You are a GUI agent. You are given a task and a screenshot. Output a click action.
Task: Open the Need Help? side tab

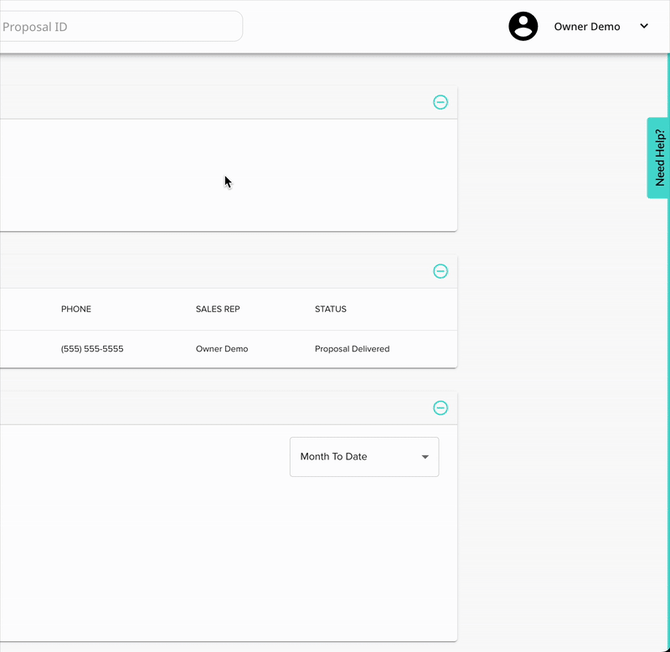658,158
